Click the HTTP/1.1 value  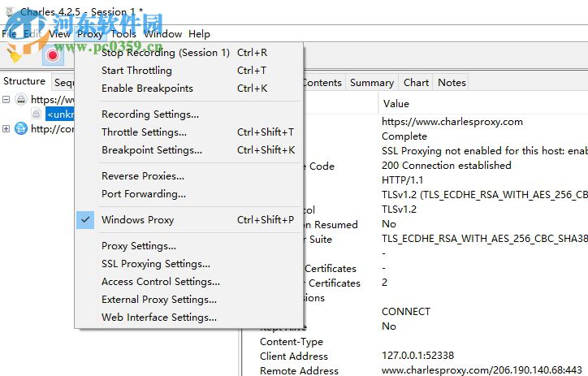(x=402, y=180)
